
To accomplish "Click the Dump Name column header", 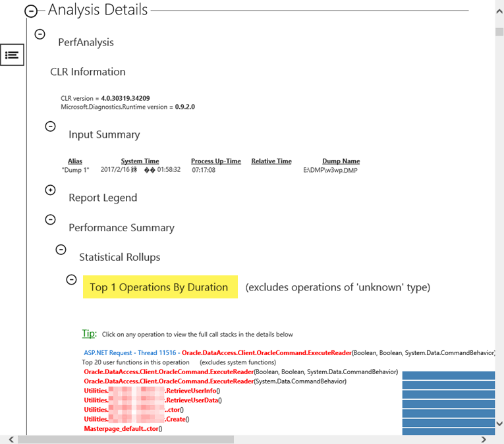I will (341, 161).
